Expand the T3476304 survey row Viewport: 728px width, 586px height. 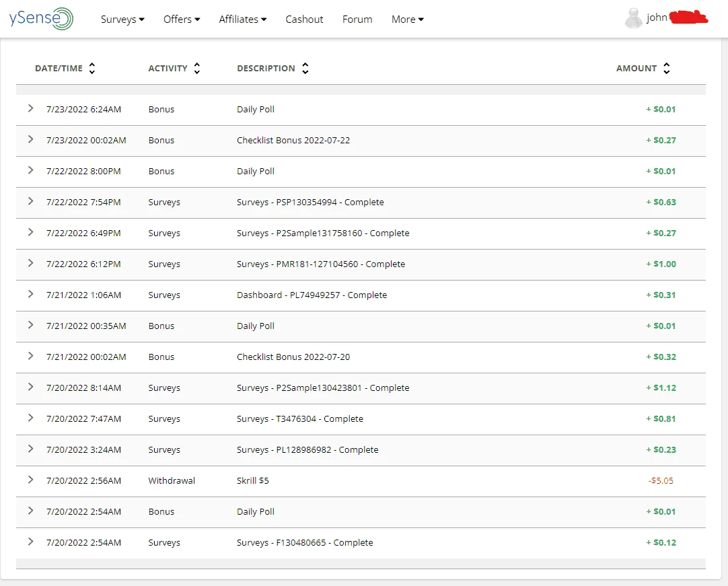[31, 418]
